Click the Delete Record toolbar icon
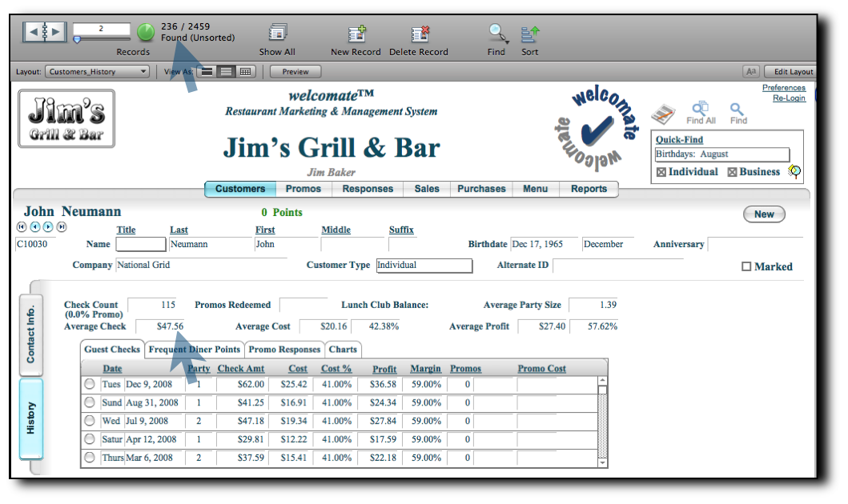 click(x=420, y=34)
